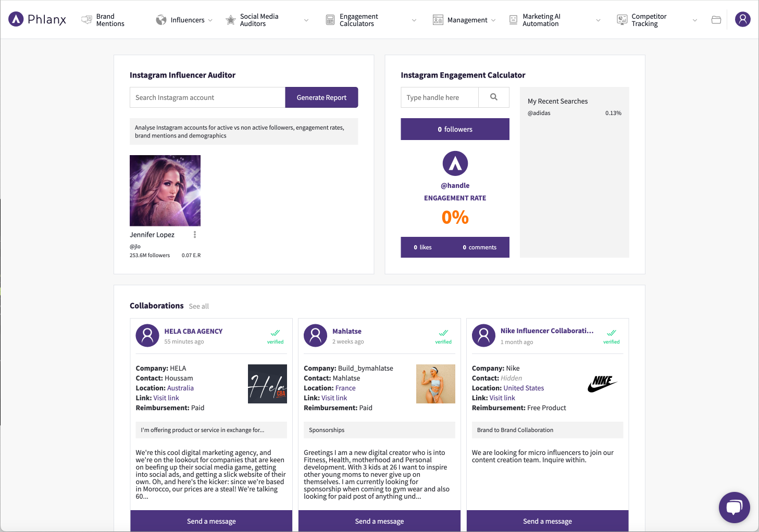Image resolution: width=759 pixels, height=532 pixels.
Task: Expand the Influencers dropdown menu
Action: (x=185, y=20)
